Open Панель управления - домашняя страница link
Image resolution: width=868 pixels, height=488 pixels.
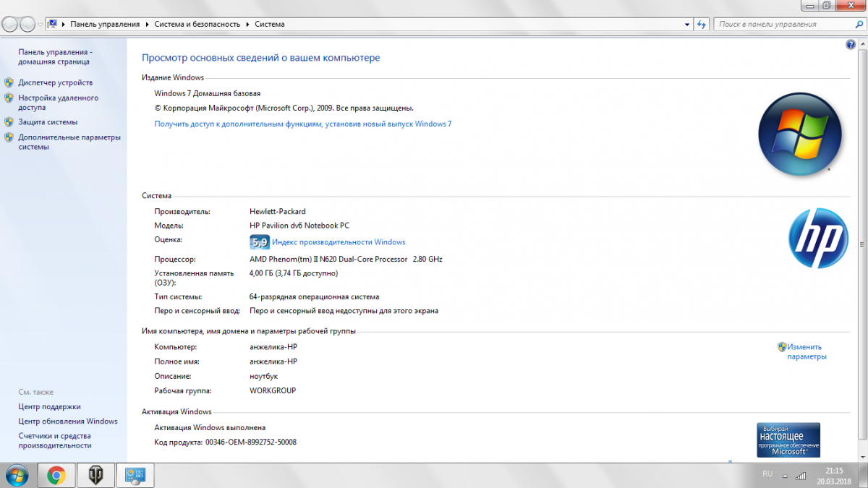tap(55, 57)
